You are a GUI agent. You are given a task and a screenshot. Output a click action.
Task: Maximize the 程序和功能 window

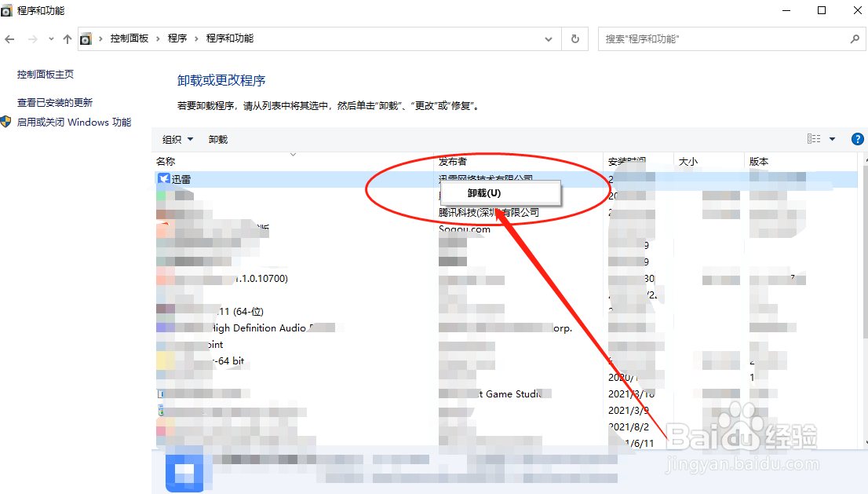coord(822,10)
